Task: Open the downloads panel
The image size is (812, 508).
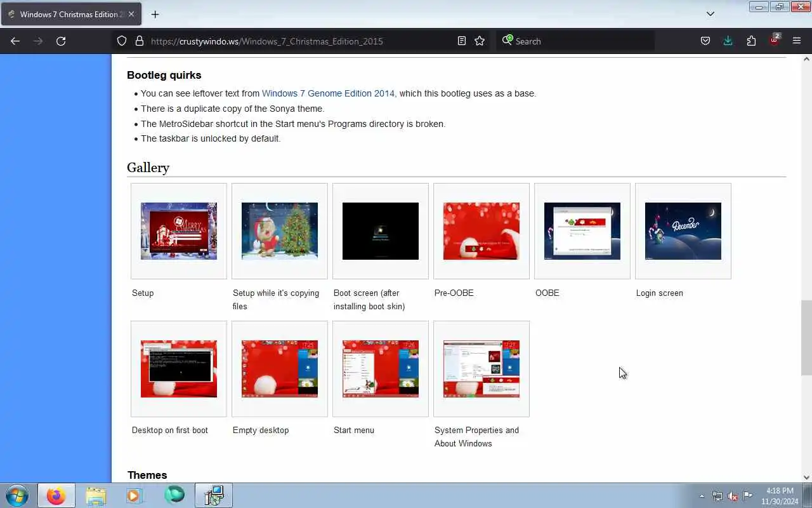Action: (x=728, y=41)
